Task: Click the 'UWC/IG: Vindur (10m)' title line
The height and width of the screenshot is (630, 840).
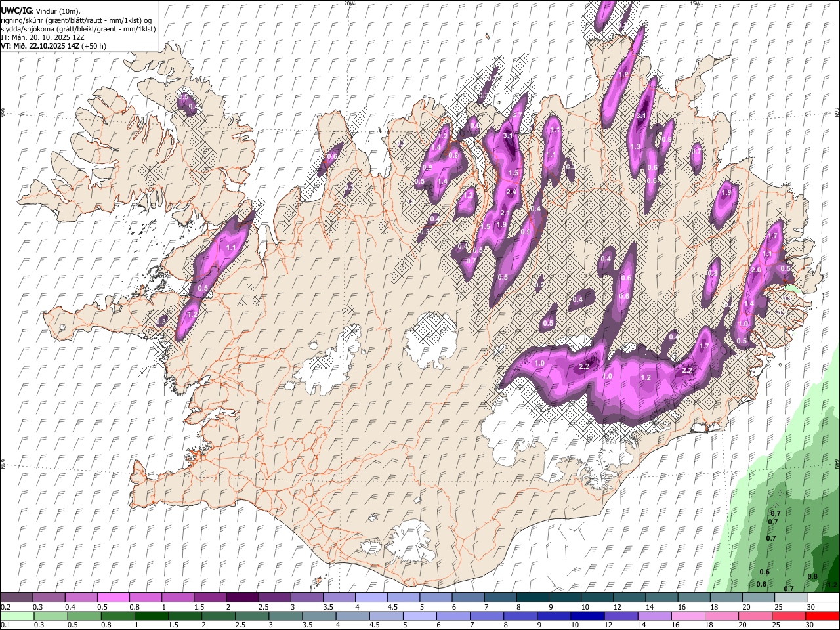Action: [x=40, y=10]
